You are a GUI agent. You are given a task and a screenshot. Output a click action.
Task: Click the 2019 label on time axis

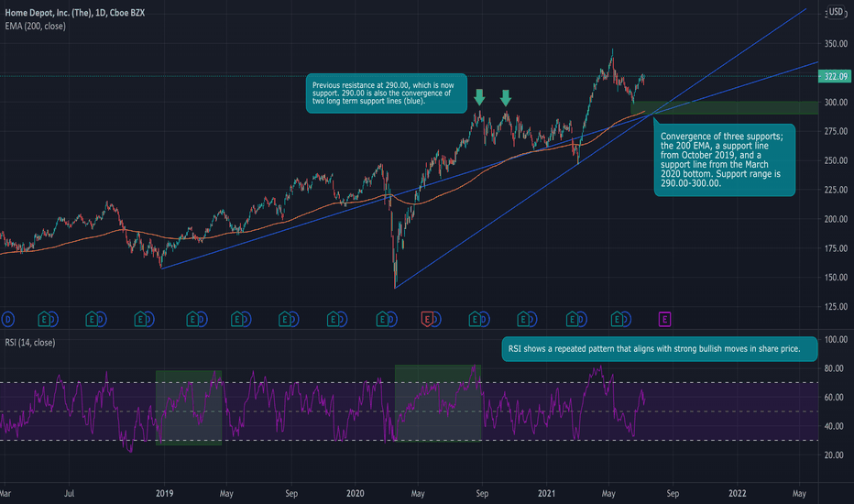165,493
